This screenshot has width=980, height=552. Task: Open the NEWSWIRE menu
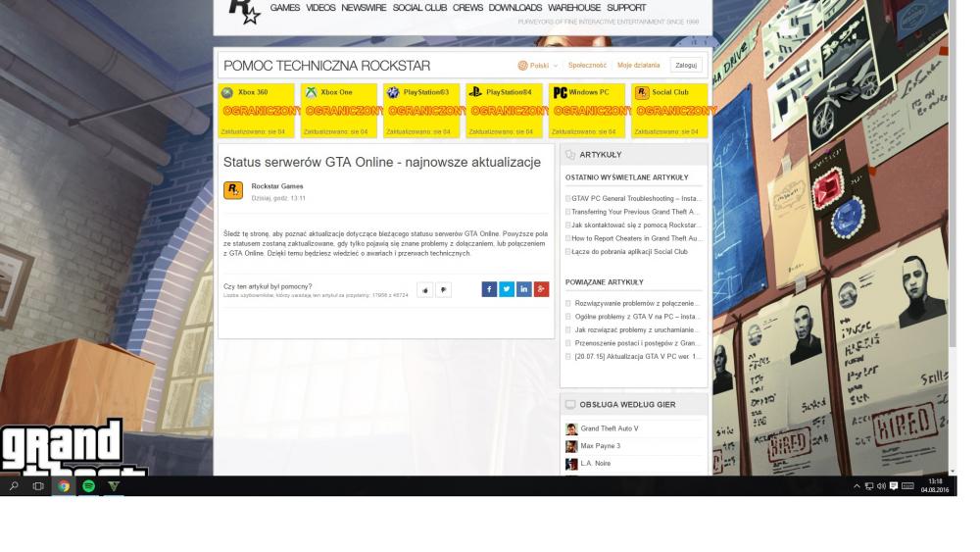(364, 8)
